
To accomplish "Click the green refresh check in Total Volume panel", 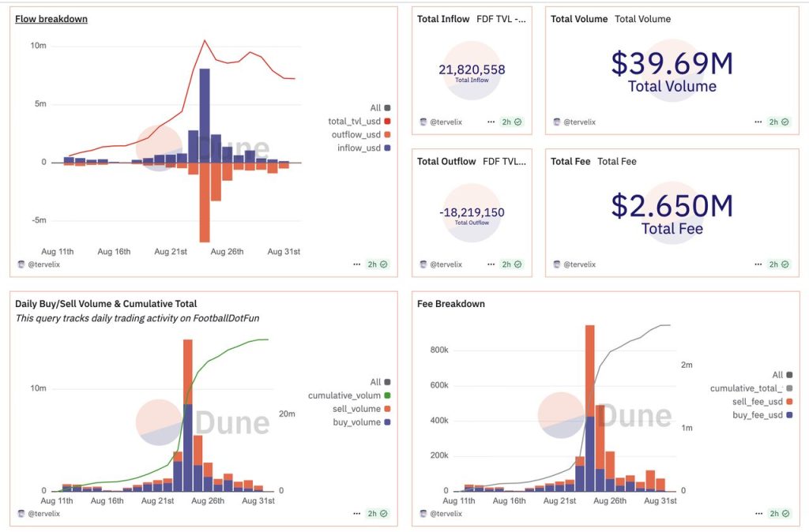I will 782,122.
